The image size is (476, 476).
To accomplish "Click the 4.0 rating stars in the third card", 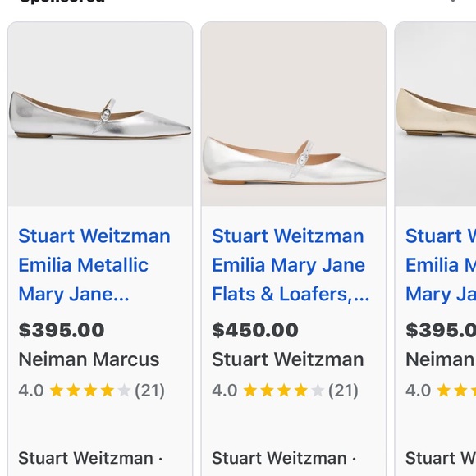I will [x=456, y=391].
